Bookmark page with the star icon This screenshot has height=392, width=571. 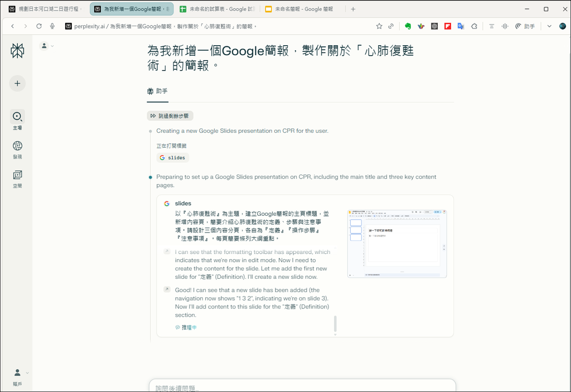[x=379, y=26]
